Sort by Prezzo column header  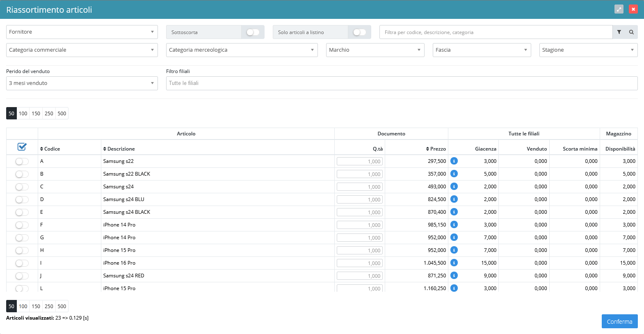click(436, 149)
